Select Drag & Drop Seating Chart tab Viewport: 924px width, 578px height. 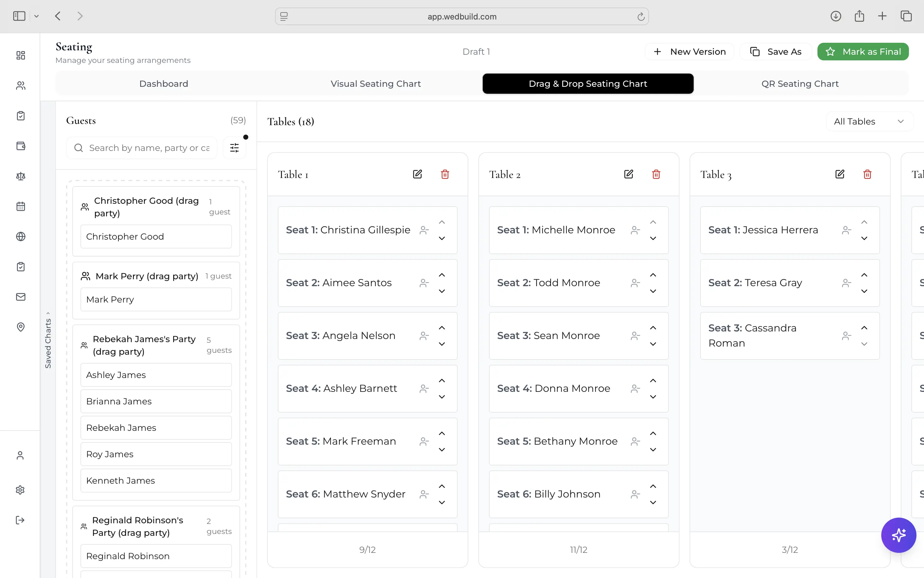[588, 84]
